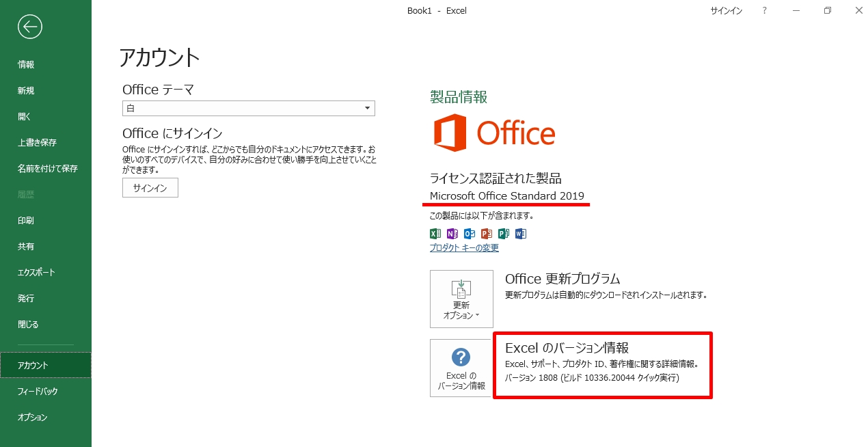This screenshot has height=447, width=868.
Task: Open the help menu via the ? icon
Action: click(763, 10)
